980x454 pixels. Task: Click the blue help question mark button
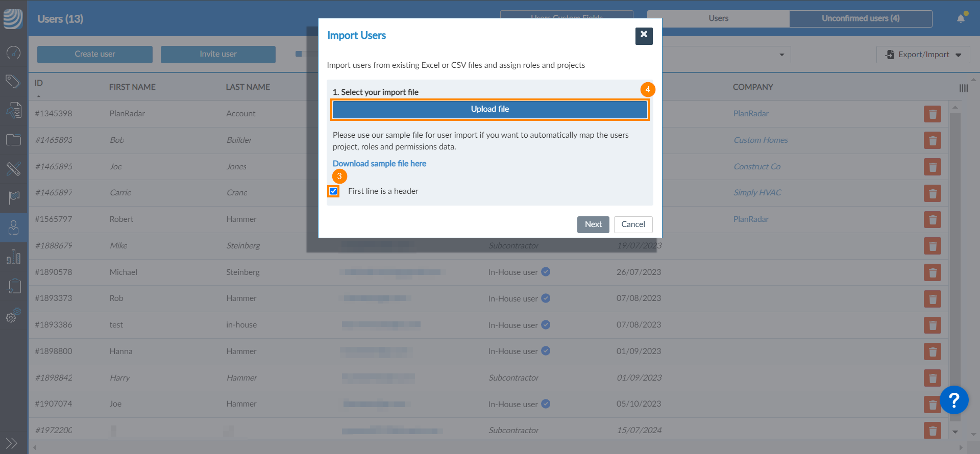click(953, 400)
